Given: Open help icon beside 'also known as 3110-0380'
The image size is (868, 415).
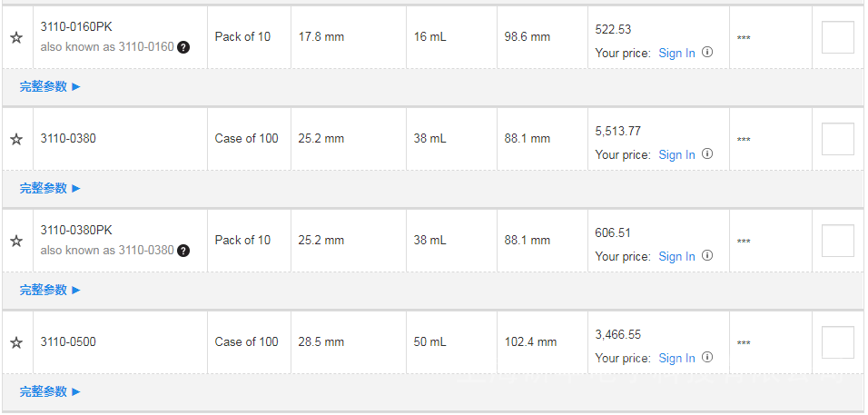Looking at the screenshot, I should [x=183, y=251].
